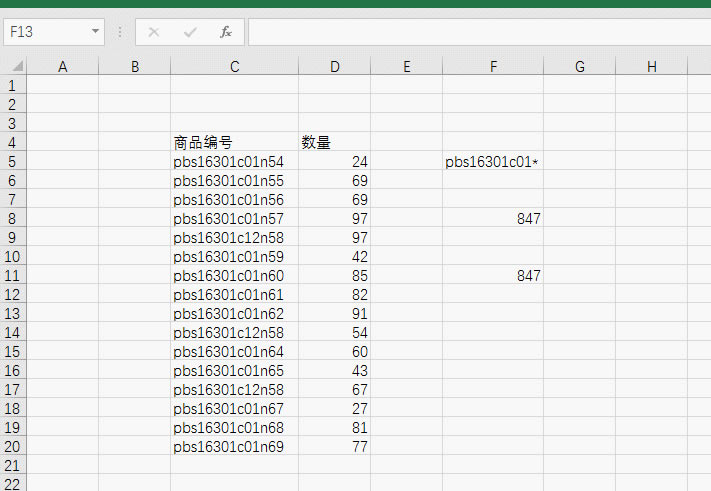Click the Cancel X icon in formula bar
Image resolution: width=711 pixels, height=491 pixels.
pyautogui.click(x=154, y=32)
